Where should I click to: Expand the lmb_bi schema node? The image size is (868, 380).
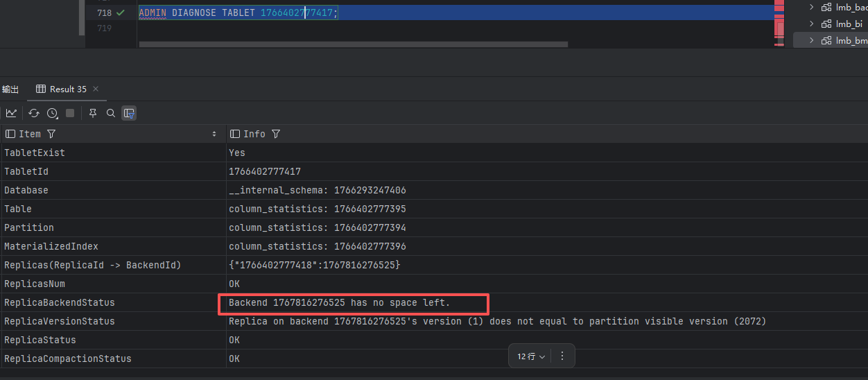(x=812, y=24)
